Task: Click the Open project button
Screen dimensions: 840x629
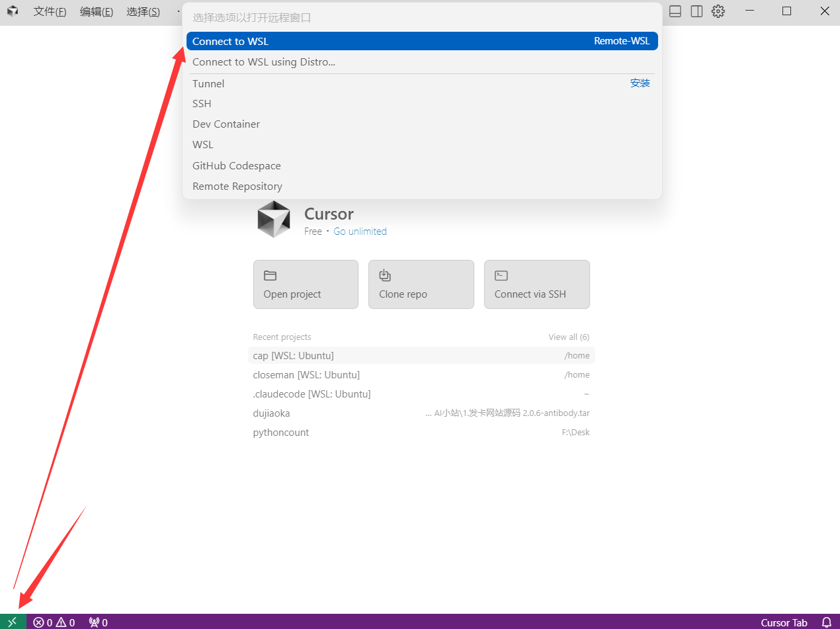Action: pyautogui.click(x=306, y=284)
